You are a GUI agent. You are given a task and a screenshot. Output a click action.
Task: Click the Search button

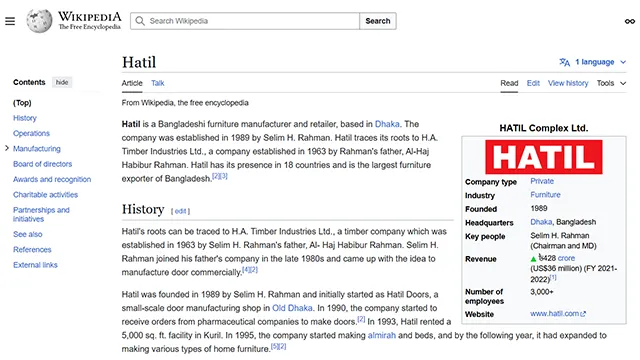click(378, 21)
